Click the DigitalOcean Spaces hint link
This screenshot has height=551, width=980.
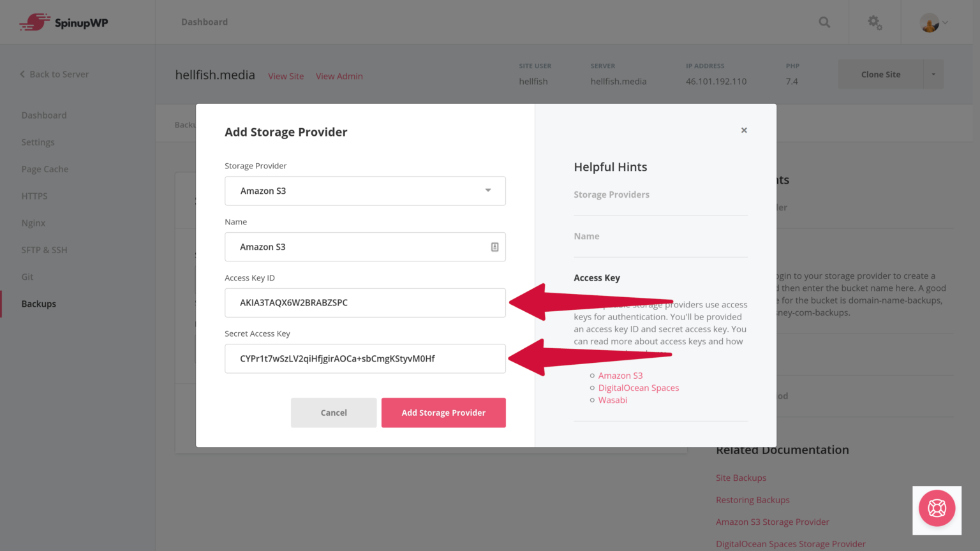click(639, 387)
